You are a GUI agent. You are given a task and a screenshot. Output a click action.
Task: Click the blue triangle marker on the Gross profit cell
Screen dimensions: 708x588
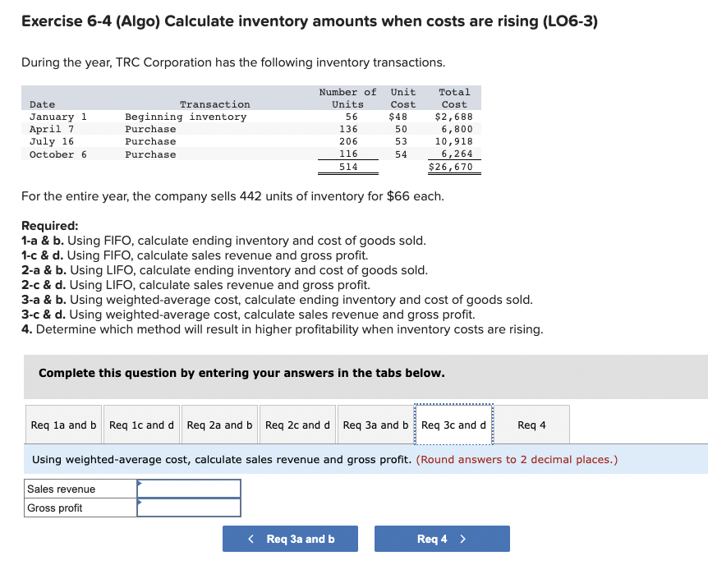coord(140,502)
